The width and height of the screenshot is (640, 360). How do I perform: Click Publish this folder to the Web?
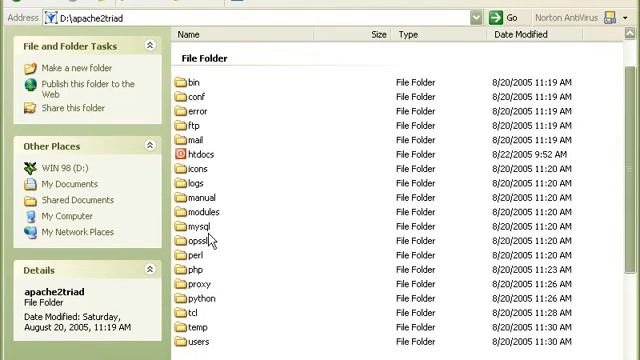tap(88, 89)
